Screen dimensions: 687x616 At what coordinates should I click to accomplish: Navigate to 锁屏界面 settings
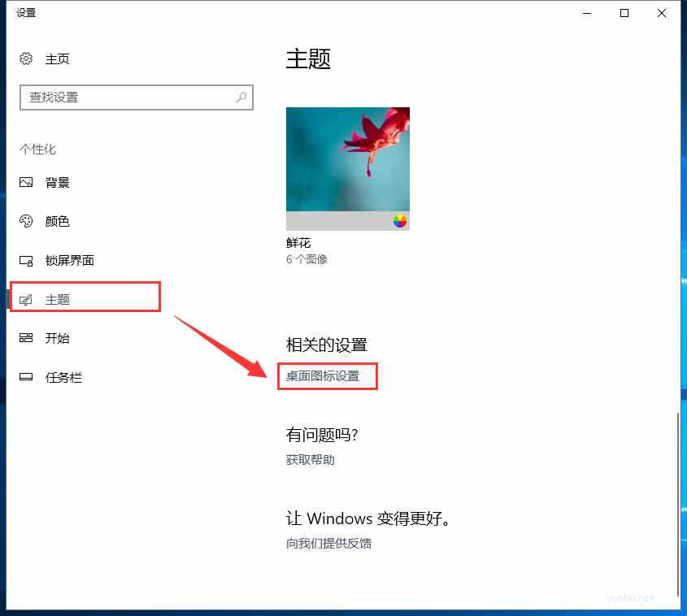click(72, 260)
